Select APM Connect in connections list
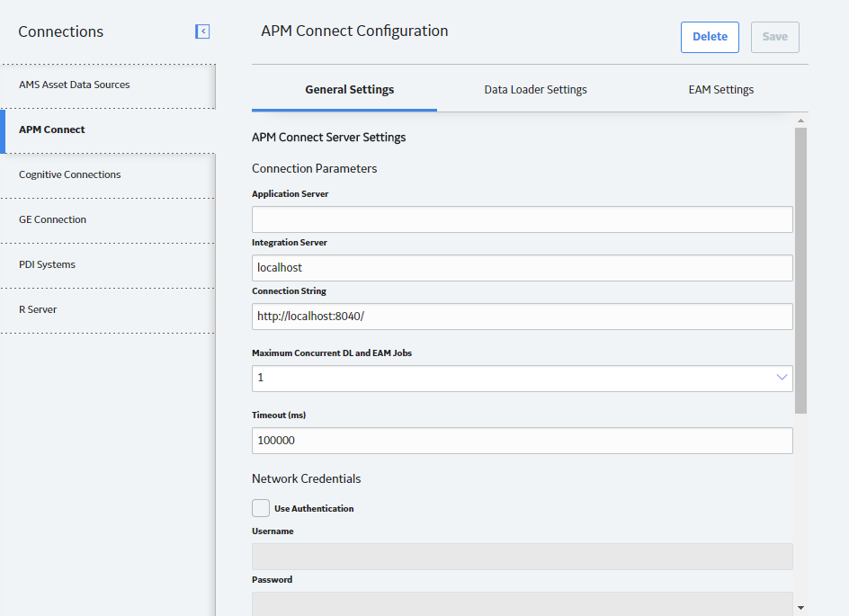Viewport: 849px width, 616px height. tap(108, 130)
